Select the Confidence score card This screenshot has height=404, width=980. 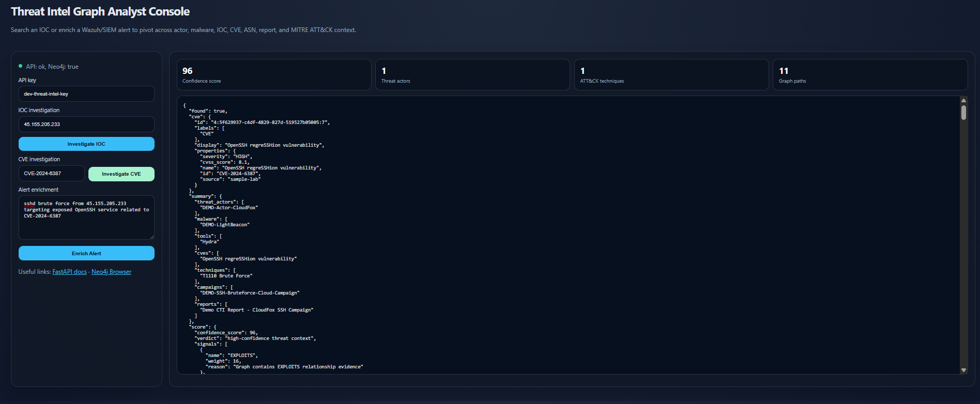[274, 74]
